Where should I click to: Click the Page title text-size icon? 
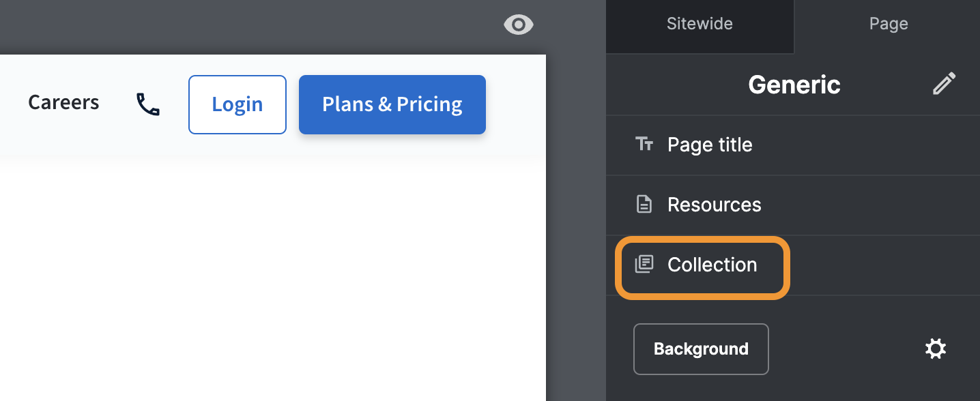click(644, 144)
